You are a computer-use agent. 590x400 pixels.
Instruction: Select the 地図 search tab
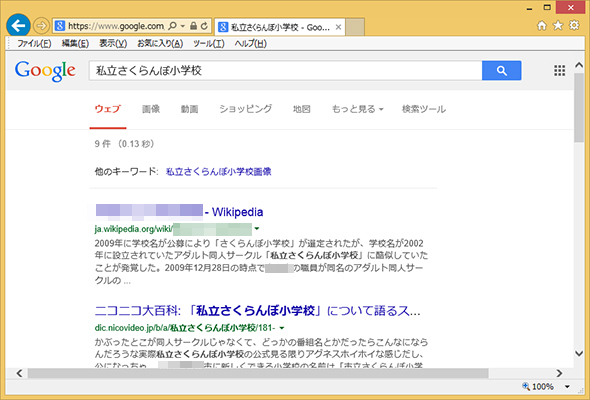click(302, 109)
